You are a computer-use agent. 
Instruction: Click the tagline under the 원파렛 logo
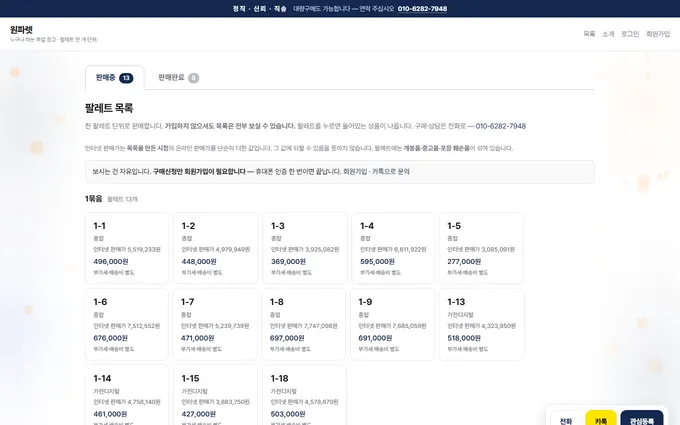click(53, 39)
